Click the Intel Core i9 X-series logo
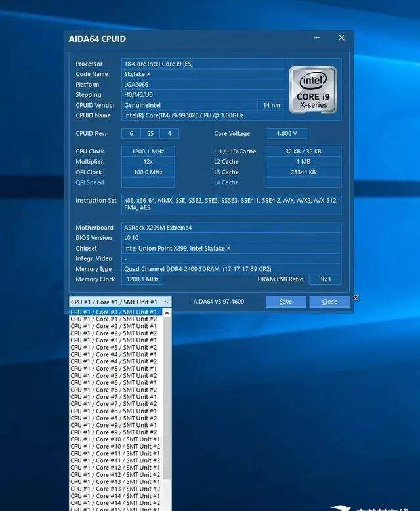The image size is (420, 511). pos(312,89)
